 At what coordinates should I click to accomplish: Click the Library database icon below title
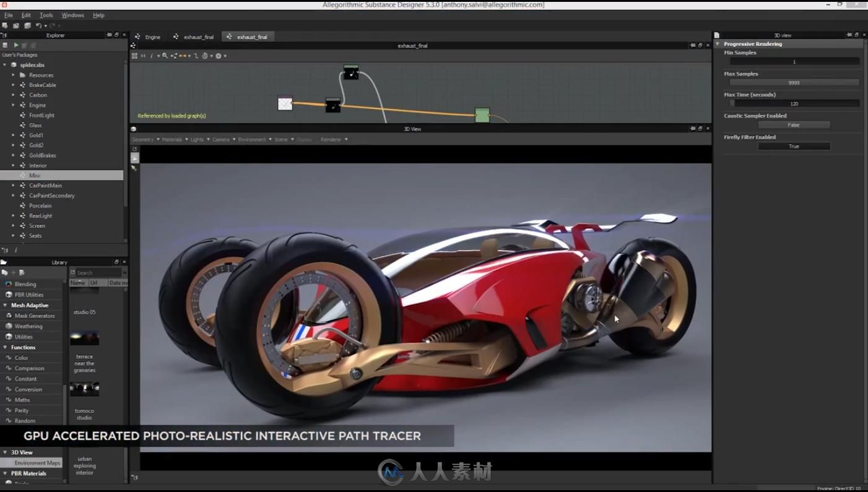click(4, 272)
